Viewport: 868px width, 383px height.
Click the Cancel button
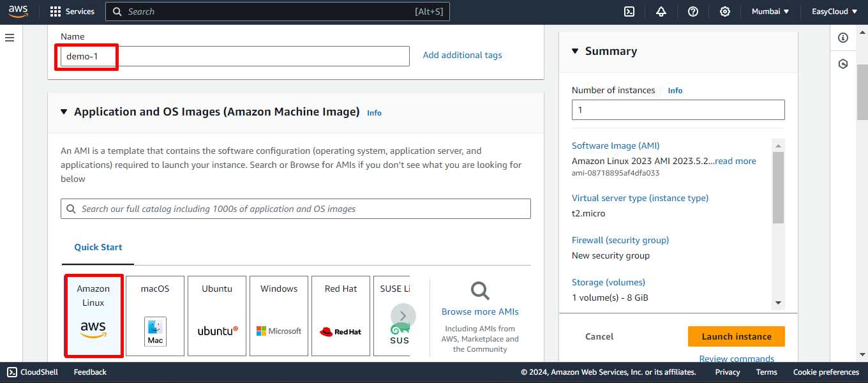point(599,336)
